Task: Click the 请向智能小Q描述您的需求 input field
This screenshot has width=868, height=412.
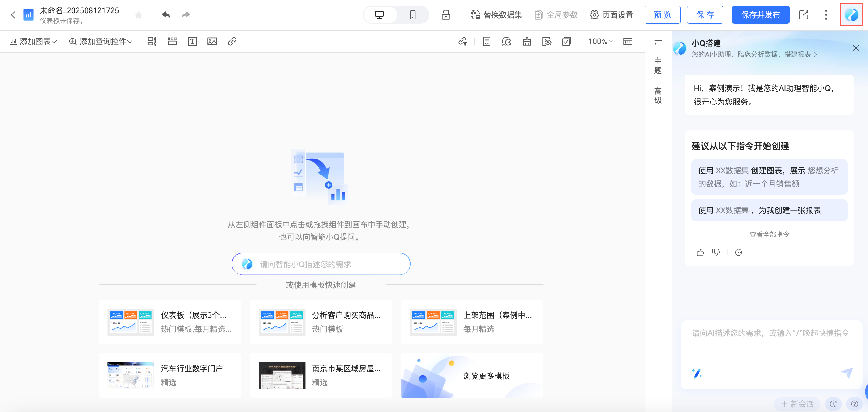Action: pyautogui.click(x=321, y=264)
